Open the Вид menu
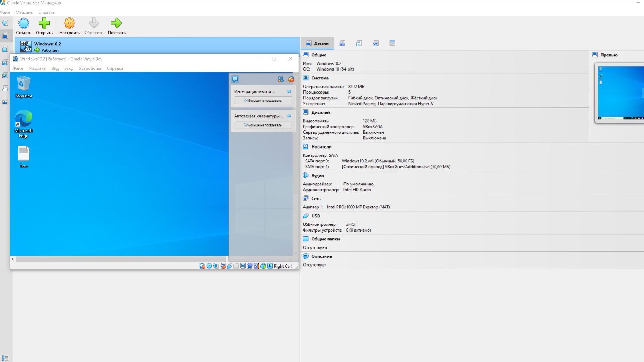Screen dimensions: 644x362 point(55,68)
